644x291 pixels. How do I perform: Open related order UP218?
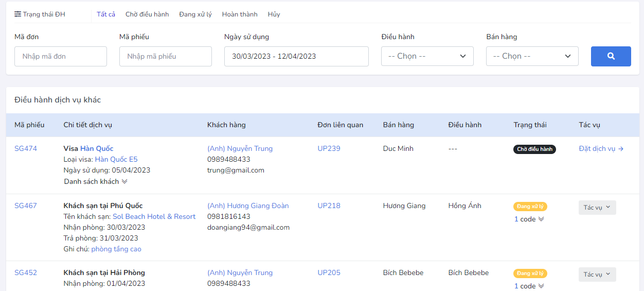point(329,206)
